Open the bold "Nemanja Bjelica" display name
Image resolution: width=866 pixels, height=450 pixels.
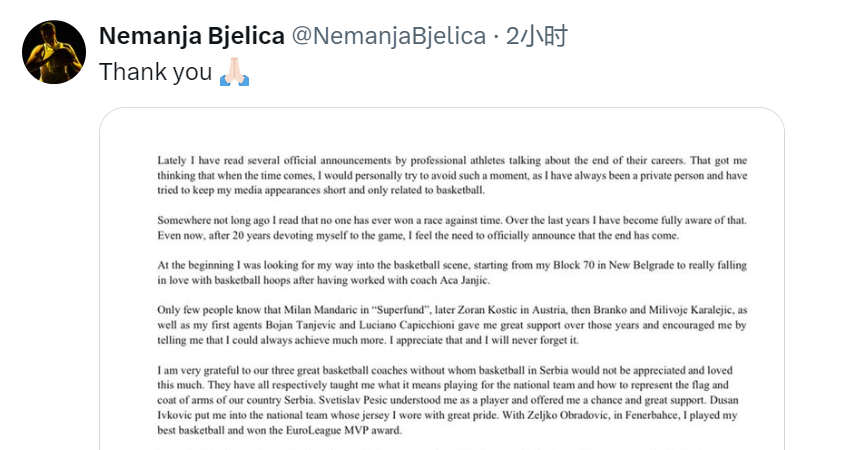(x=192, y=36)
